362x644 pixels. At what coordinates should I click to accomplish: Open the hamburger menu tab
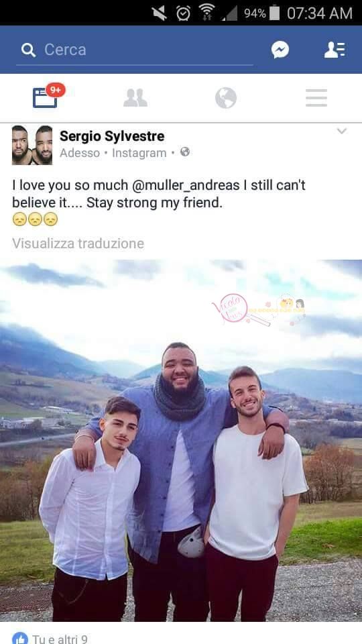(x=316, y=98)
